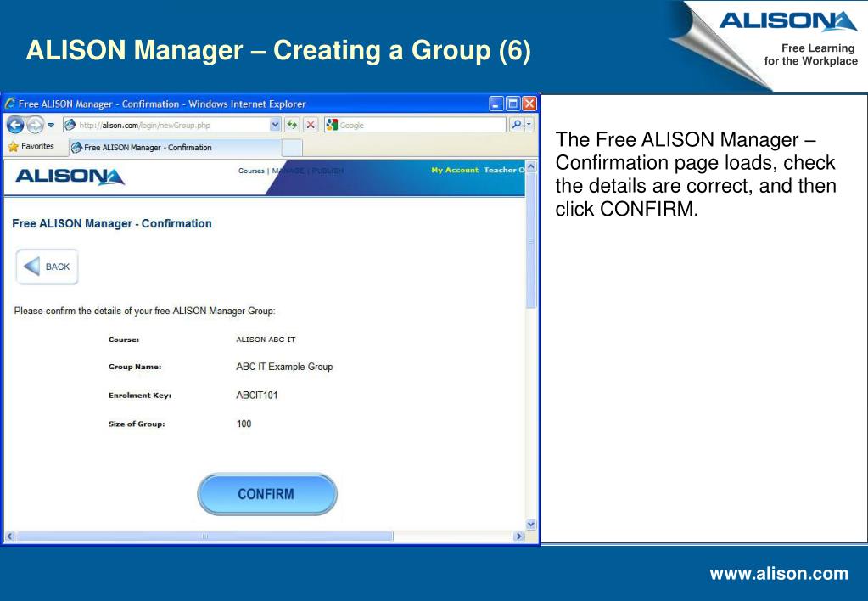Open the recent pages dropdown arrow

tap(51, 125)
